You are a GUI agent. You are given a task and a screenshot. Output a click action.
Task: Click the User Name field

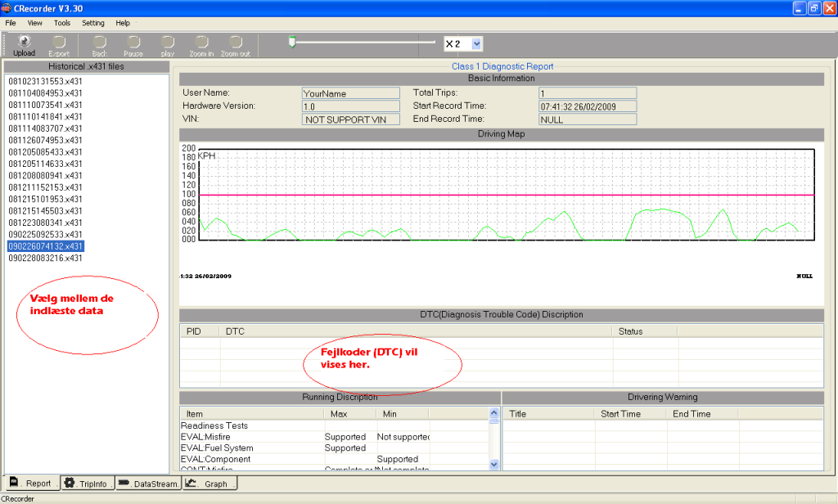[350, 93]
